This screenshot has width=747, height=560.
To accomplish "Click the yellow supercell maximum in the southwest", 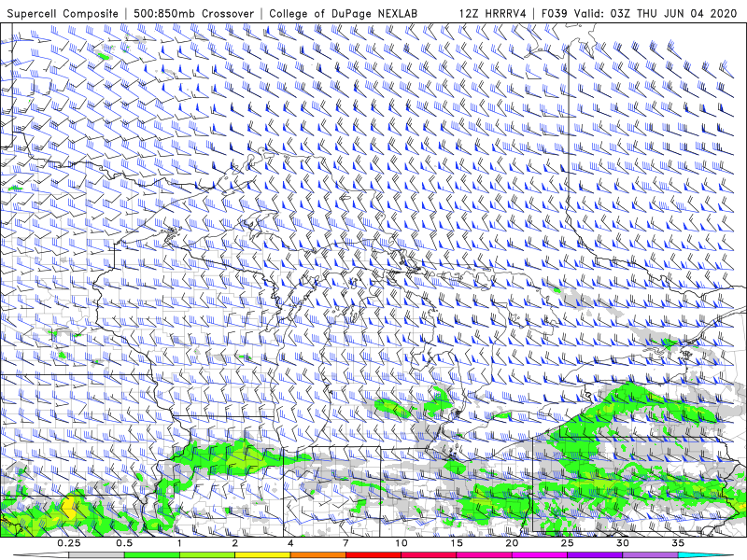I will (x=70, y=506).
